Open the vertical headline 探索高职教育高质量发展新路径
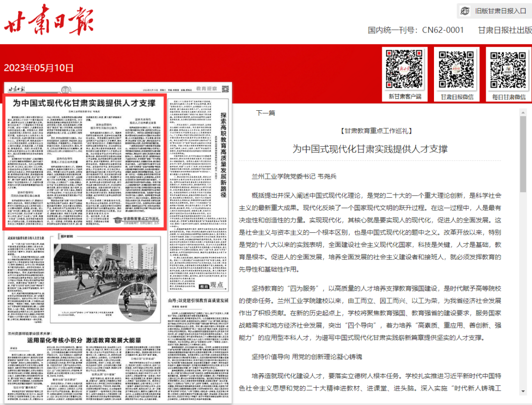 pos(223,153)
